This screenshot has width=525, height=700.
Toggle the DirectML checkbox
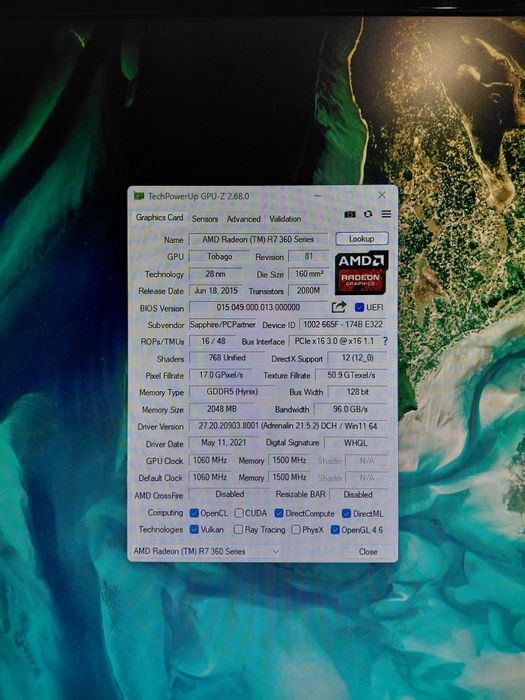click(x=346, y=514)
